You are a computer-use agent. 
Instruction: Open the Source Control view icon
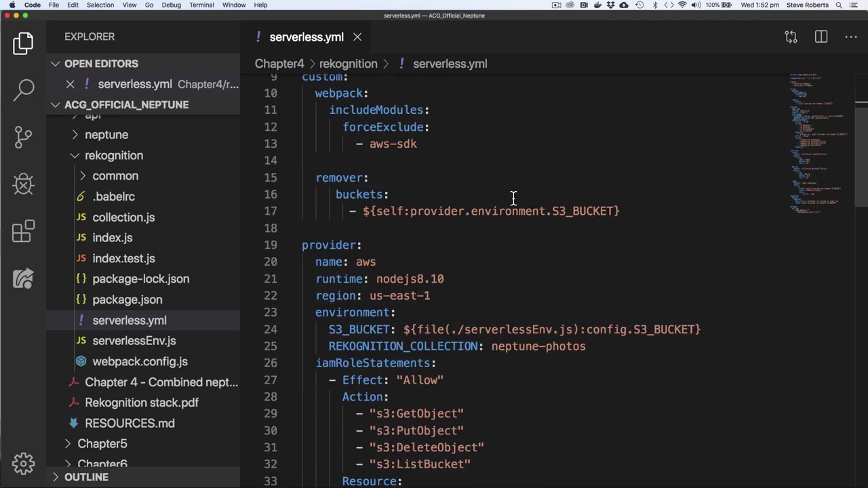pyautogui.click(x=24, y=136)
